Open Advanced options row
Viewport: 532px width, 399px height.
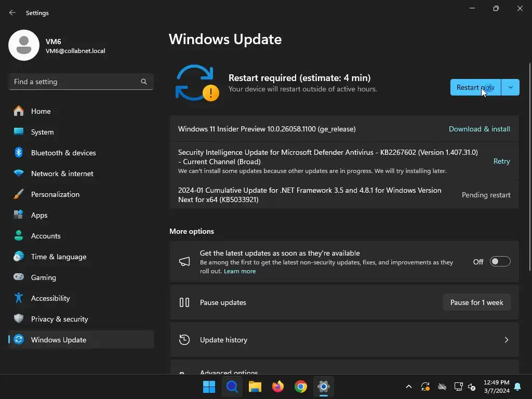pos(344,368)
